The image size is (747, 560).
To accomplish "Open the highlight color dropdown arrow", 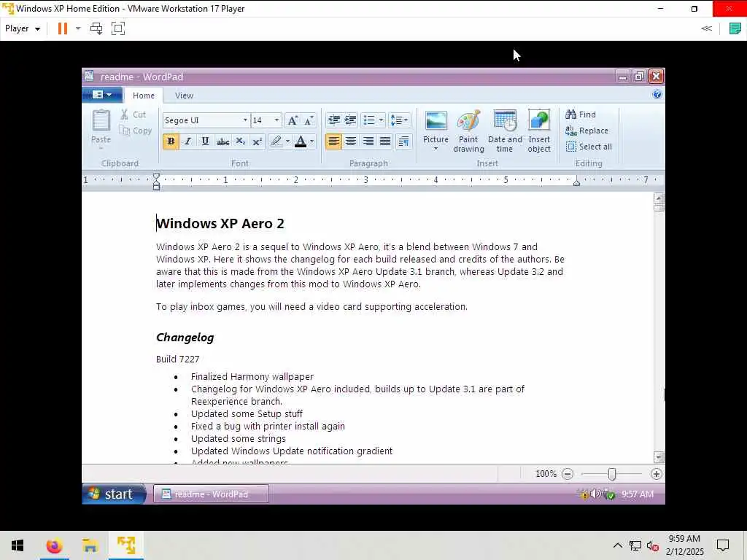I will [x=287, y=141].
